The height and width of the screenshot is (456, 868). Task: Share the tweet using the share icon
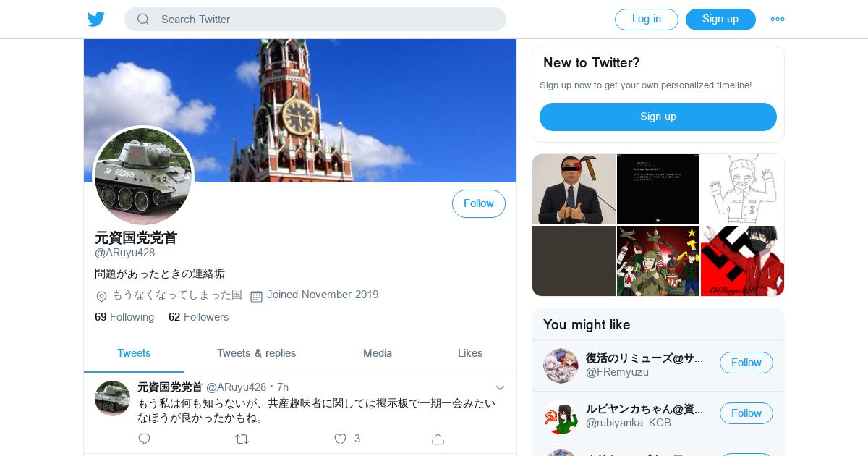tap(438, 439)
